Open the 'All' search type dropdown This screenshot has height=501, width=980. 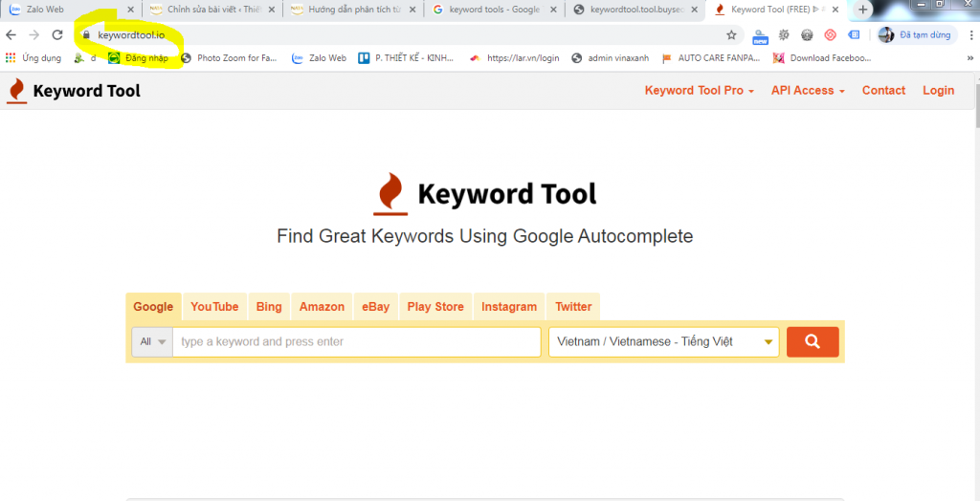tap(152, 341)
